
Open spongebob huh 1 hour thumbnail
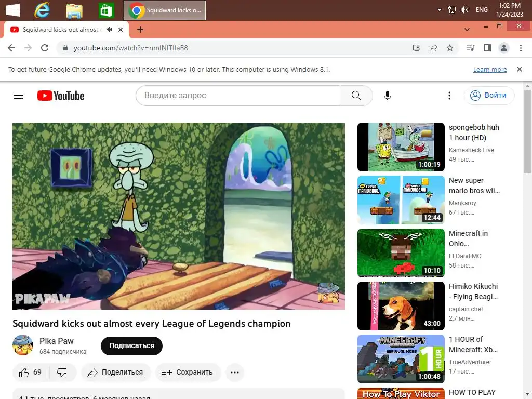click(x=401, y=147)
